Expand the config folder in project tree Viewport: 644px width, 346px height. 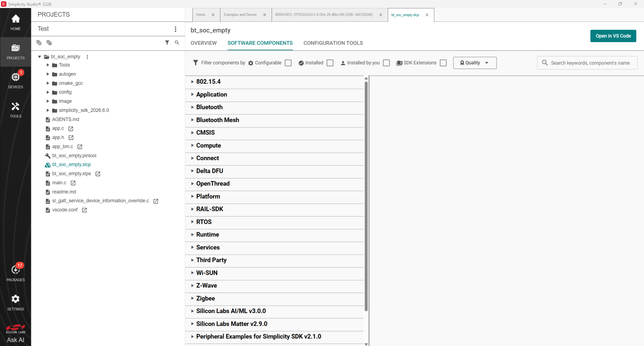click(48, 92)
